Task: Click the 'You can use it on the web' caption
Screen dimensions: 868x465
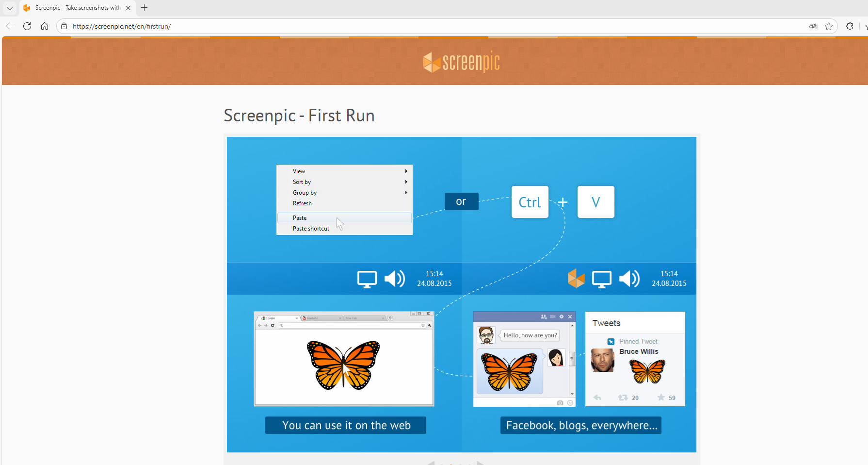Action: [x=346, y=425]
